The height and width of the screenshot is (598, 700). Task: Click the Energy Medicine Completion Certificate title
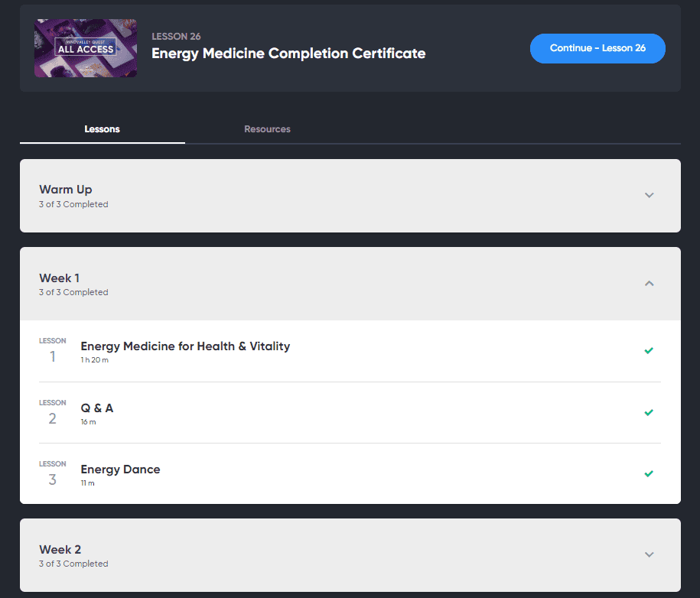(288, 54)
